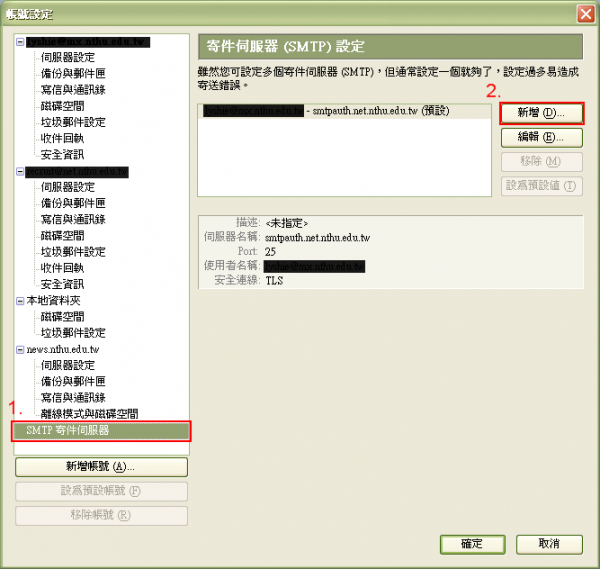
Task: Open 備份與郵件匣 under news.nthu.edu.tw
Action: click(73, 382)
